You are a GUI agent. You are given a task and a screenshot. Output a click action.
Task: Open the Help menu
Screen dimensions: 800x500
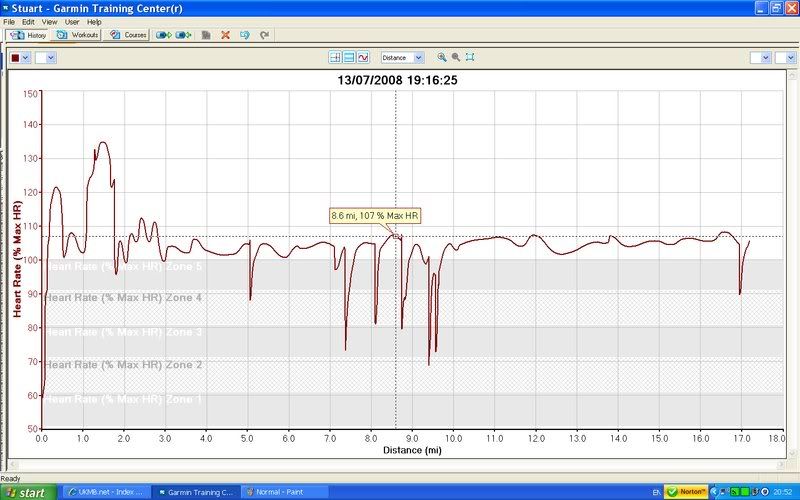pyautogui.click(x=94, y=22)
